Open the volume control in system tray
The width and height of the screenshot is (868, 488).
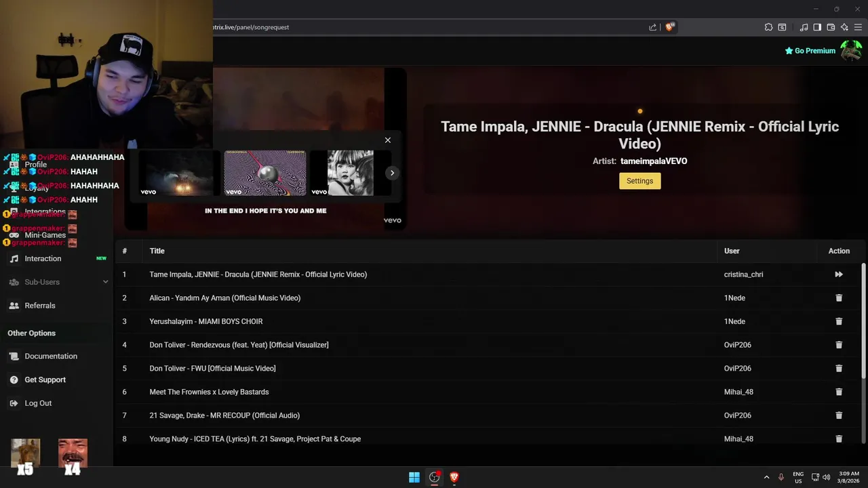[x=826, y=477]
